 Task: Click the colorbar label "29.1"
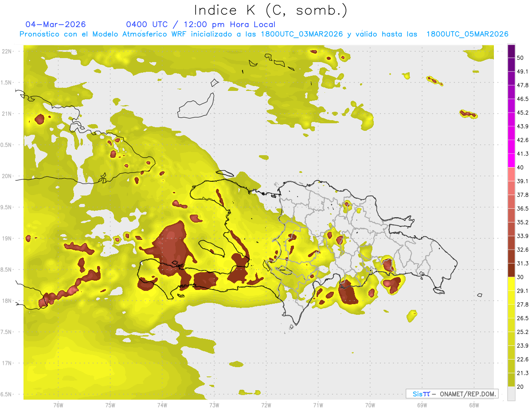(x=523, y=291)
